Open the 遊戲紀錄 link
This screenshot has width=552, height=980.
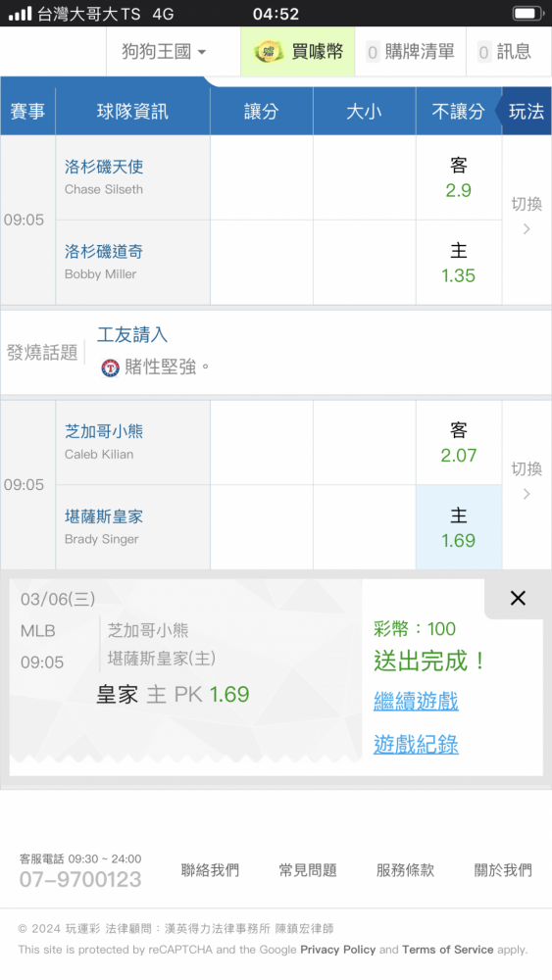pyautogui.click(x=416, y=745)
